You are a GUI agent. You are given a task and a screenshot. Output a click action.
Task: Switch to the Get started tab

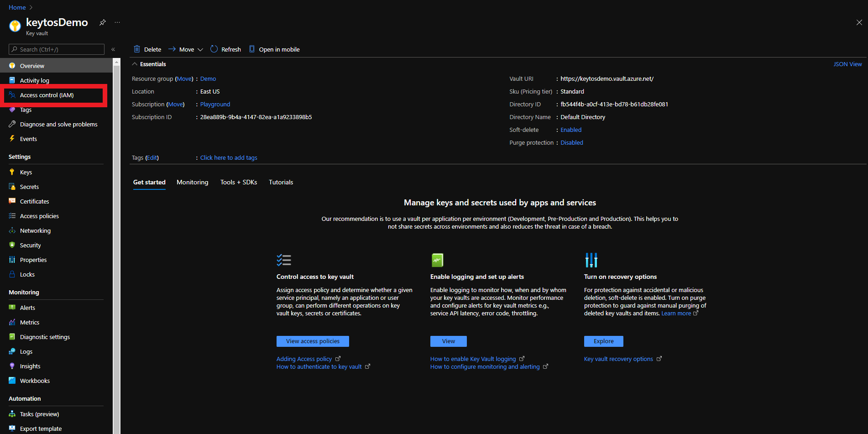(x=149, y=182)
